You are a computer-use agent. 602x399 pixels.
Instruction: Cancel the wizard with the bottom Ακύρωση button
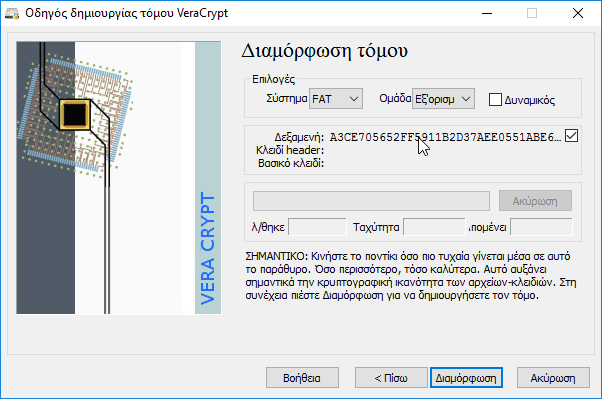tap(553, 378)
